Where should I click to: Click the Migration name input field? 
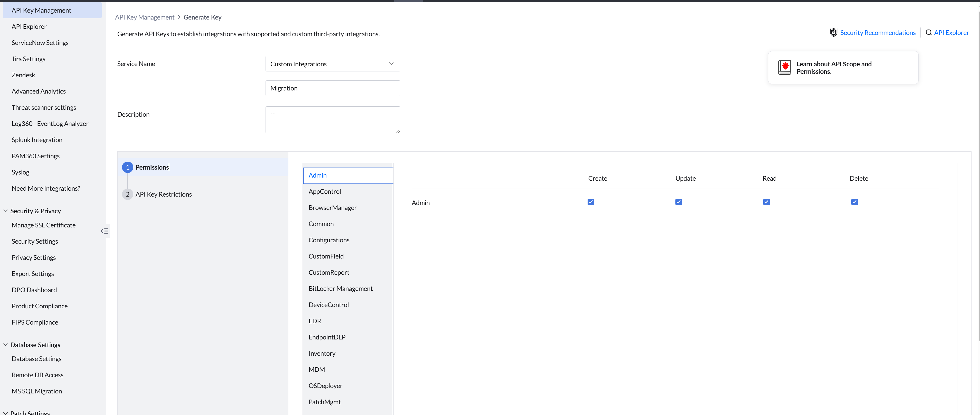click(x=333, y=88)
